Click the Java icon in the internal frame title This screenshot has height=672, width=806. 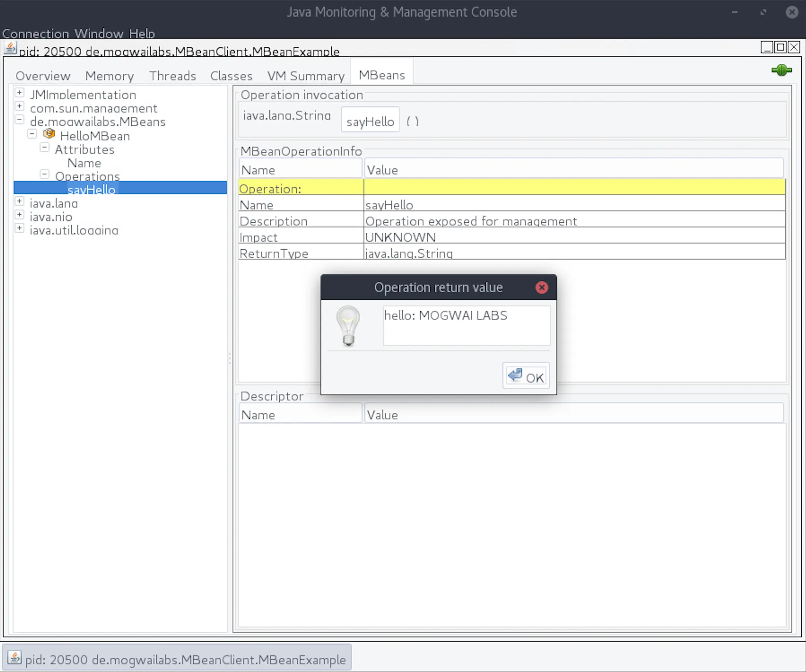pyautogui.click(x=10, y=49)
